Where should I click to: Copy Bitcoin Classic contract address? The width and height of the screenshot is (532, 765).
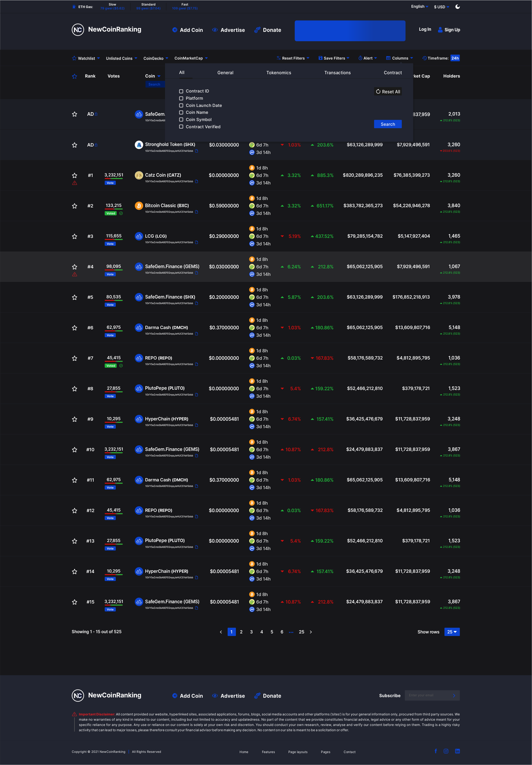[196, 212]
